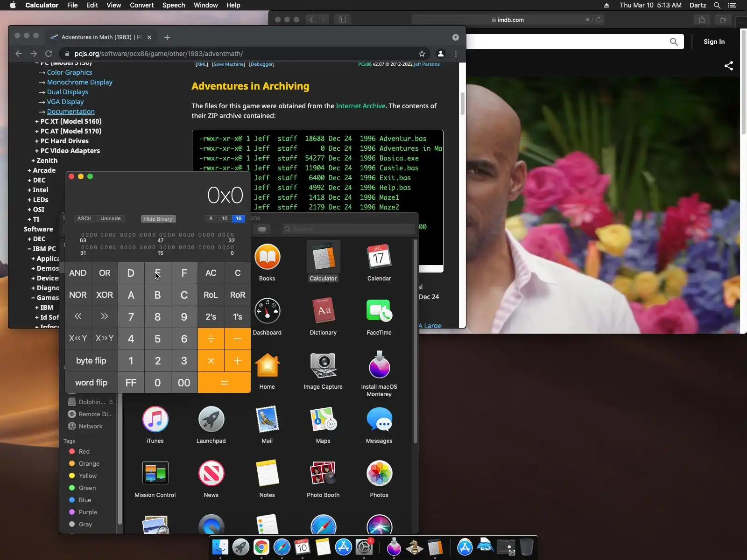Select base 8 octal mode
The image size is (747, 560).
pos(211,218)
